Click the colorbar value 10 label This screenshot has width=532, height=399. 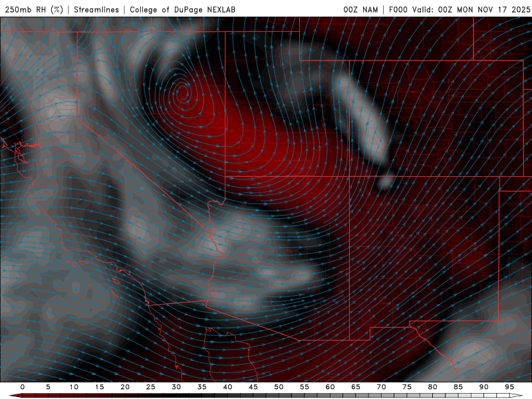(x=74, y=387)
